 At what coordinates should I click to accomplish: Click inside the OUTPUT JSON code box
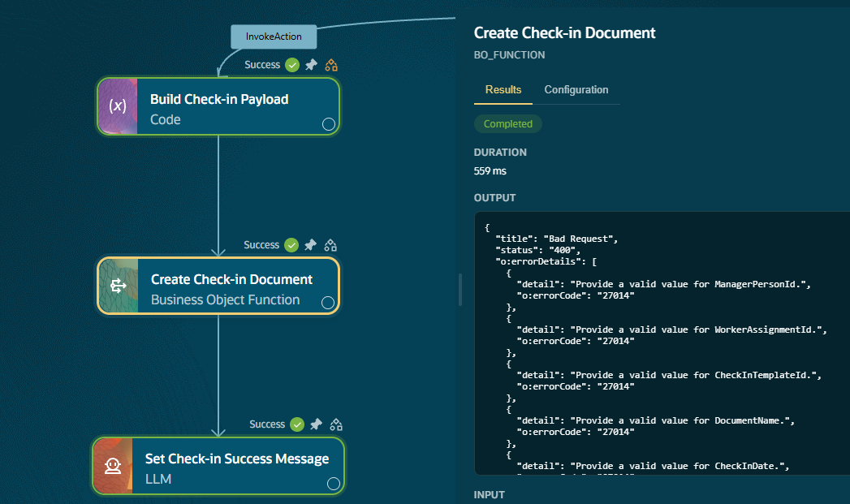click(662, 343)
